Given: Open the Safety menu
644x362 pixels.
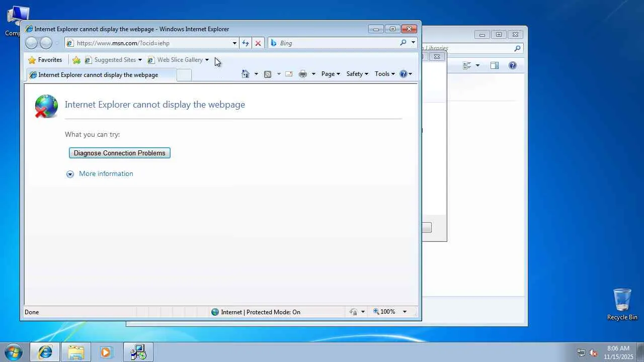Looking at the screenshot, I should point(357,74).
